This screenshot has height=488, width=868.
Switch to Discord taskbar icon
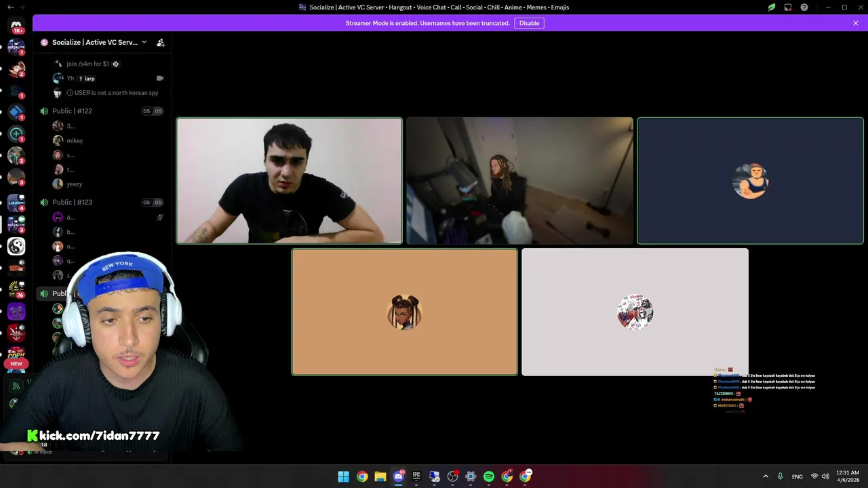point(399,476)
